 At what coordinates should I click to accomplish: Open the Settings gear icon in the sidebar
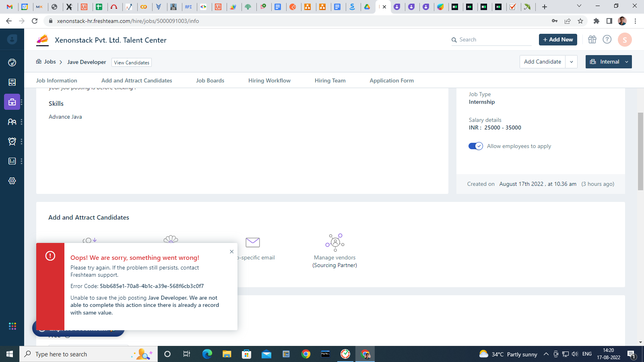(x=12, y=181)
